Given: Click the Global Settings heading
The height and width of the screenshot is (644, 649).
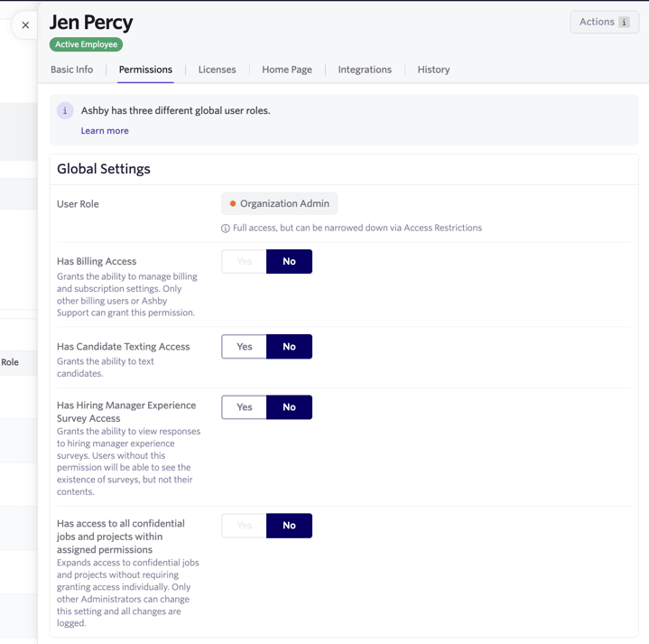Looking at the screenshot, I should pos(104,169).
